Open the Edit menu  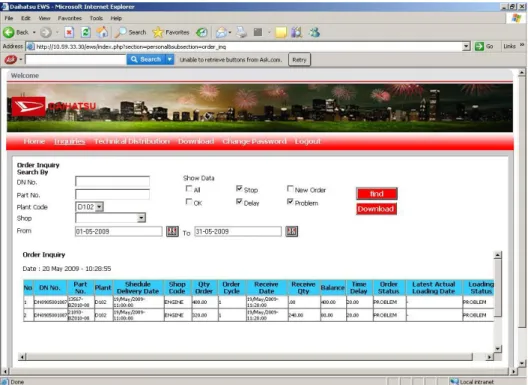(26, 18)
